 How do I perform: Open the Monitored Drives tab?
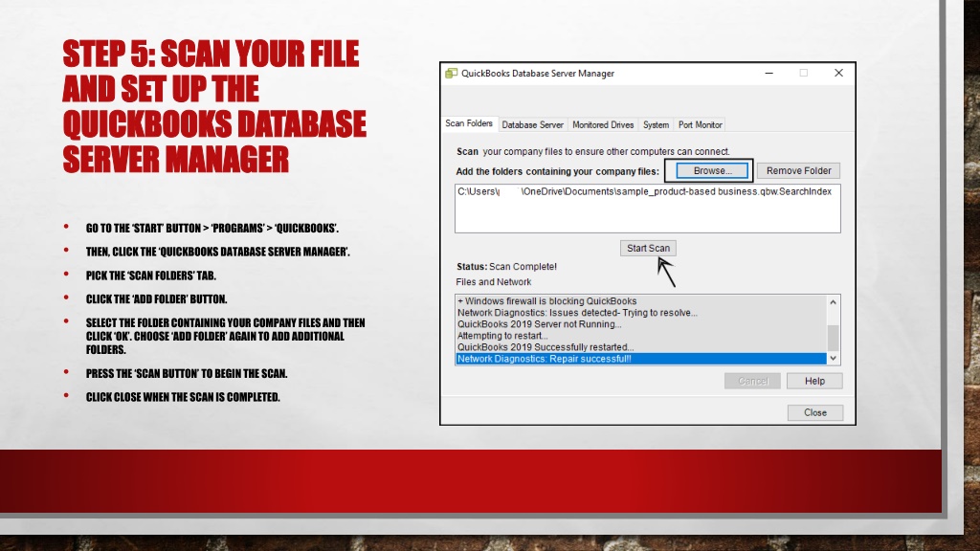pos(603,125)
